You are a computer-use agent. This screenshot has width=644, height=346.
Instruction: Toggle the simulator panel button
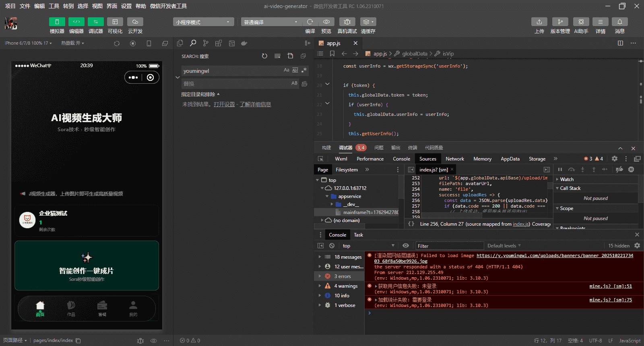pyautogui.click(x=57, y=22)
